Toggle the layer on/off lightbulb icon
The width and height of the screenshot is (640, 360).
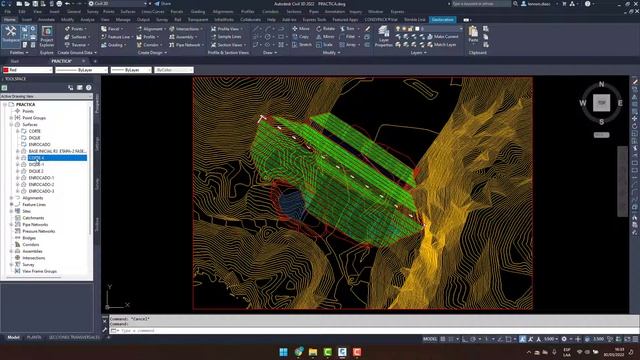click(x=398, y=29)
